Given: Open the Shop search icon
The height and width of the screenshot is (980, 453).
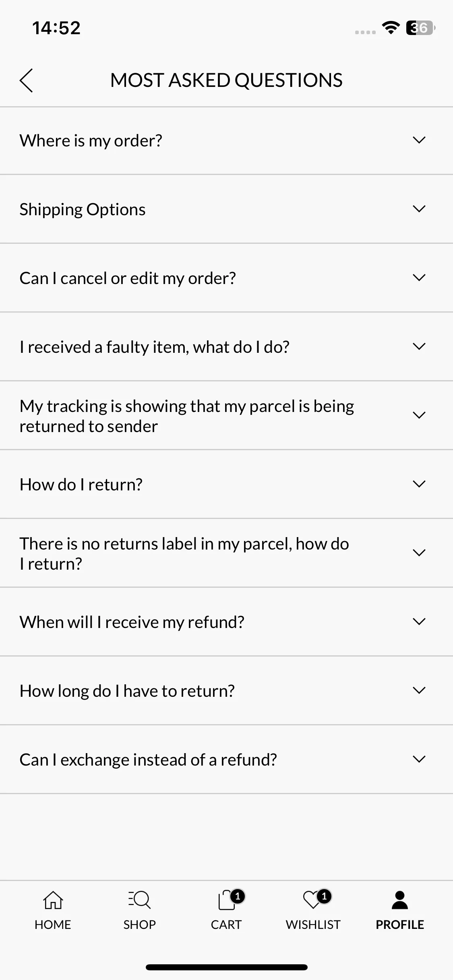Looking at the screenshot, I should 139,900.
